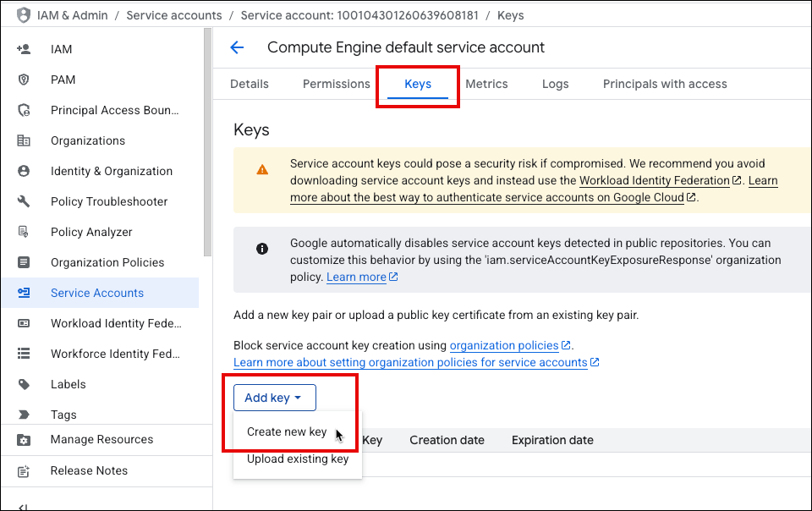Select the Logs tab
Screen dimensions: 812x511
tap(555, 84)
